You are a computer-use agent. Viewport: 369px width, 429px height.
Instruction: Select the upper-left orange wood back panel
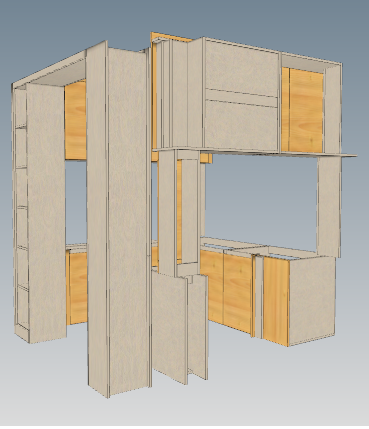(75, 121)
